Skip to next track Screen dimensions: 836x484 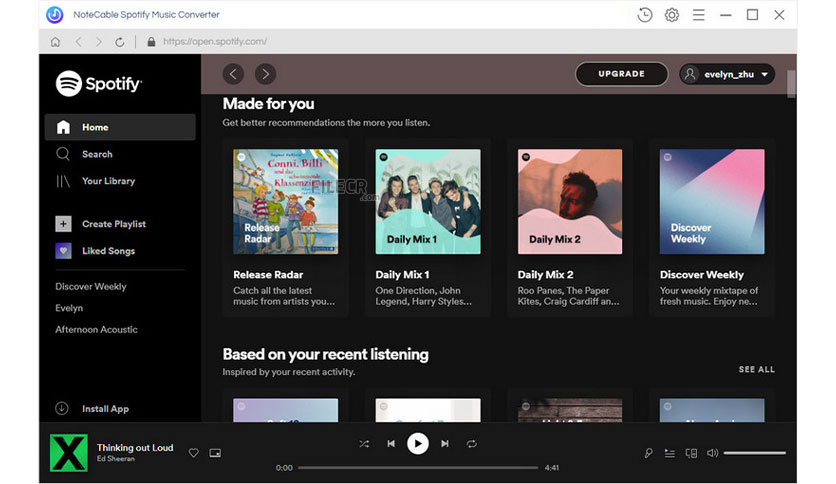point(445,443)
